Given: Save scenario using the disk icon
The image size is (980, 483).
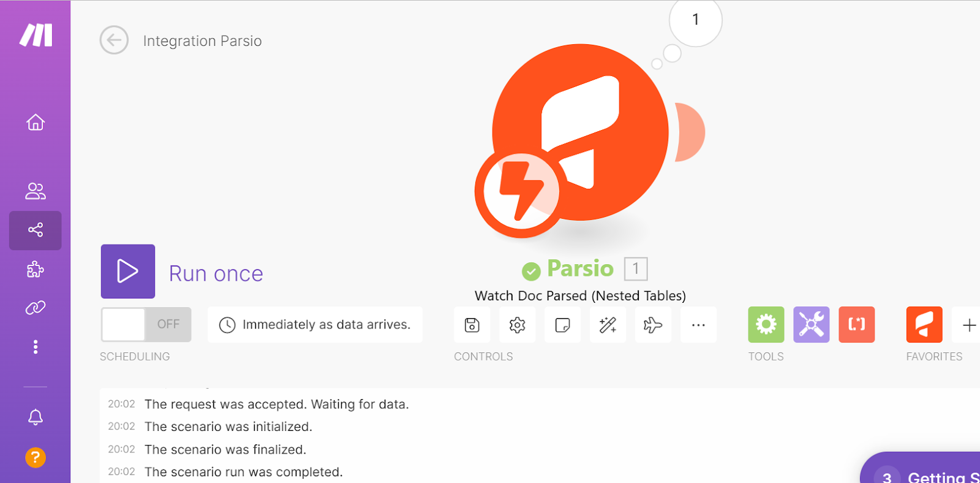Looking at the screenshot, I should click(472, 325).
